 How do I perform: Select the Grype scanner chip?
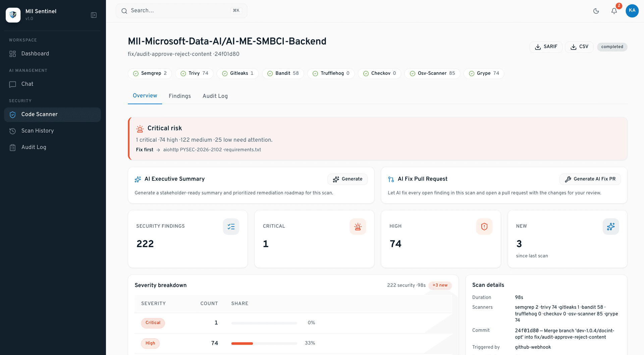tap(484, 73)
